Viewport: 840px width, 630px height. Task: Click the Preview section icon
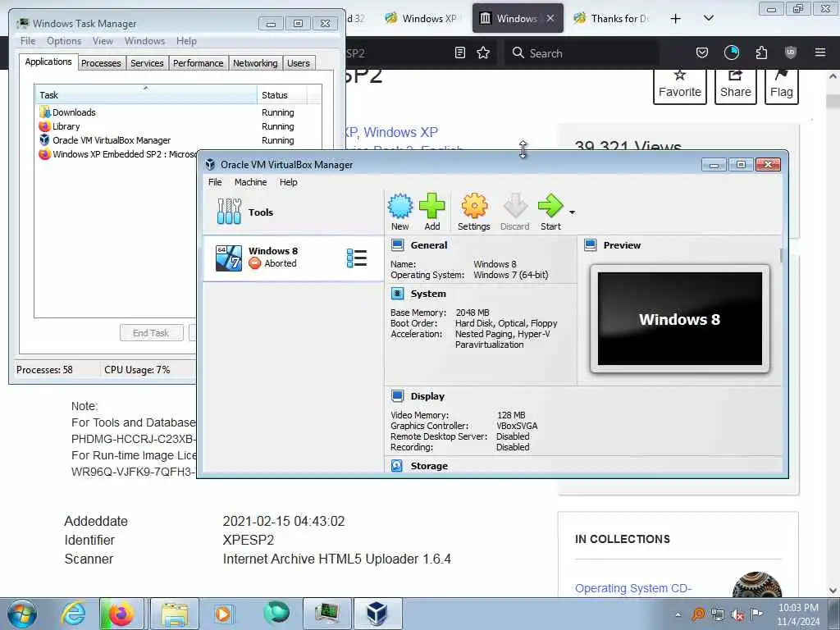[x=591, y=245]
